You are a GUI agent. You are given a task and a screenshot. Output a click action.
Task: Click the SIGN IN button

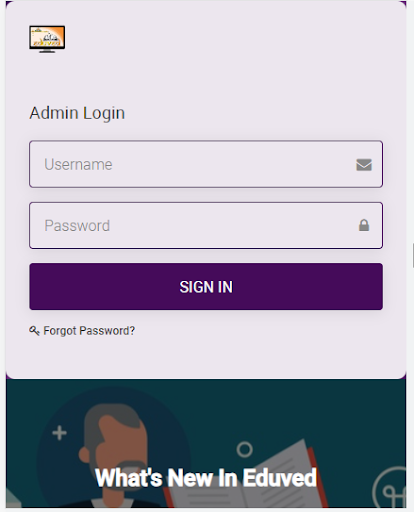point(206,287)
